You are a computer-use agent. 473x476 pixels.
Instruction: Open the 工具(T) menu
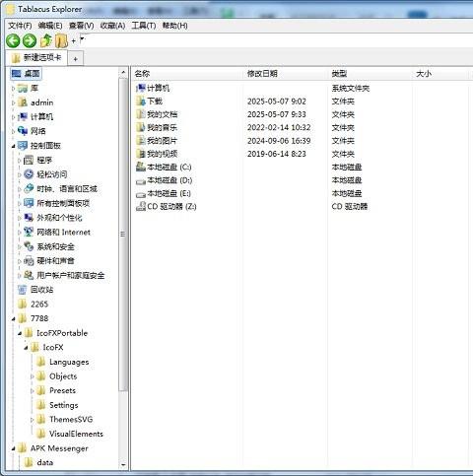coord(144,26)
